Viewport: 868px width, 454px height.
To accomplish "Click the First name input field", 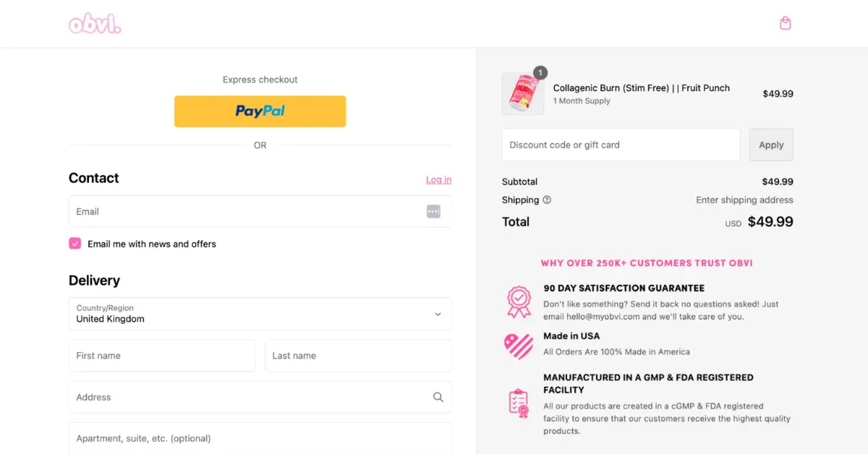I will pos(161,355).
